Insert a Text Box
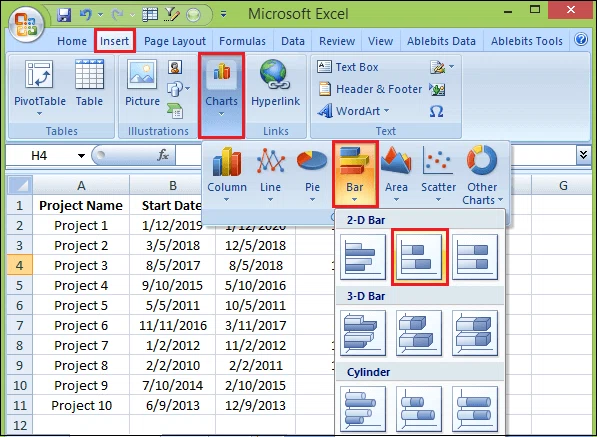 [348, 67]
